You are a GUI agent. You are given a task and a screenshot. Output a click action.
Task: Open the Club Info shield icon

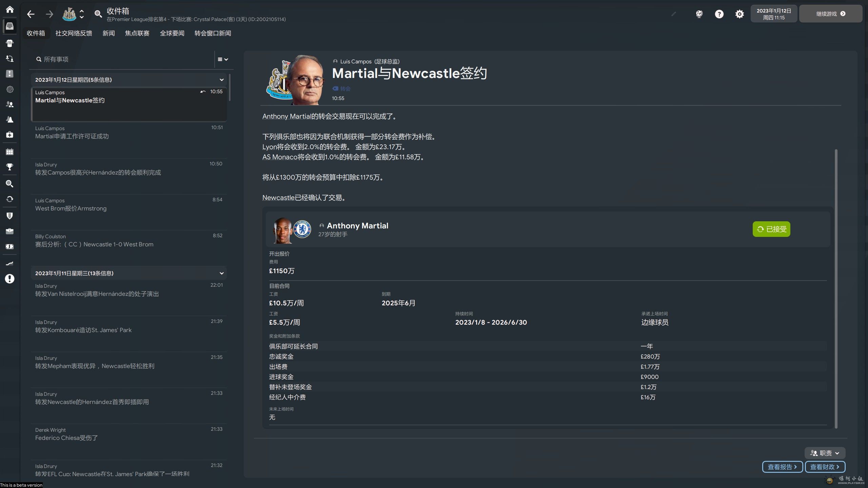tap(9, 216)
